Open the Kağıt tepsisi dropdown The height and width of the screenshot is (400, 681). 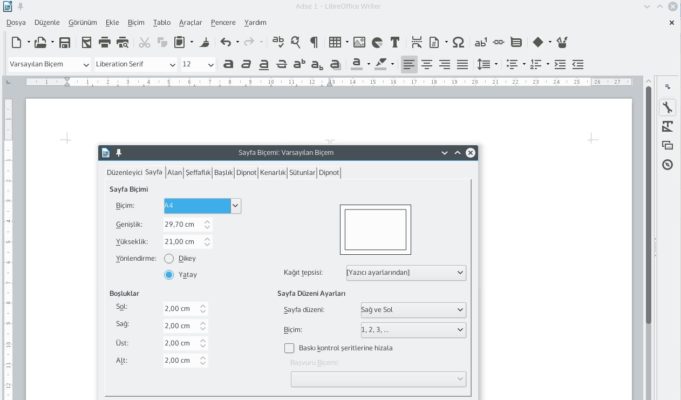click(405, 272)
